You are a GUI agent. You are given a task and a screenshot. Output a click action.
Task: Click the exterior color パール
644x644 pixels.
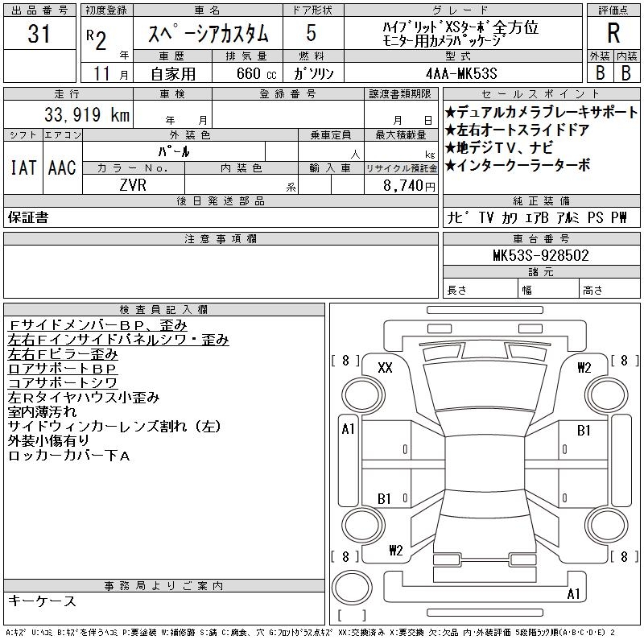174,151
